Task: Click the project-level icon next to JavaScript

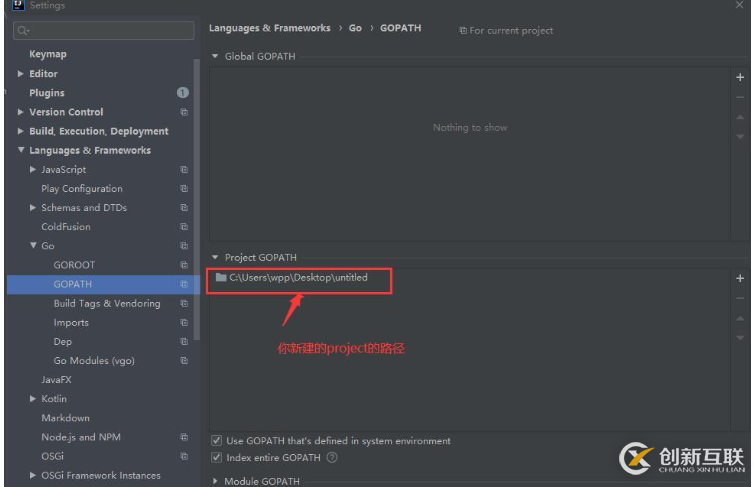Action: point(184,169)
